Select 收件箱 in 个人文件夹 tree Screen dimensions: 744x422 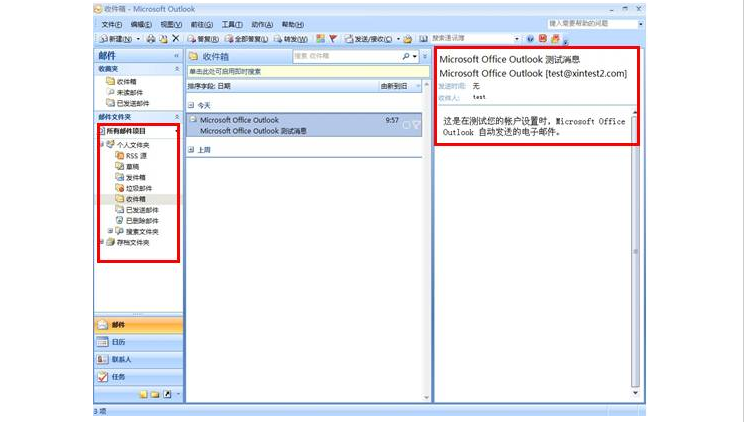(131, 199)
